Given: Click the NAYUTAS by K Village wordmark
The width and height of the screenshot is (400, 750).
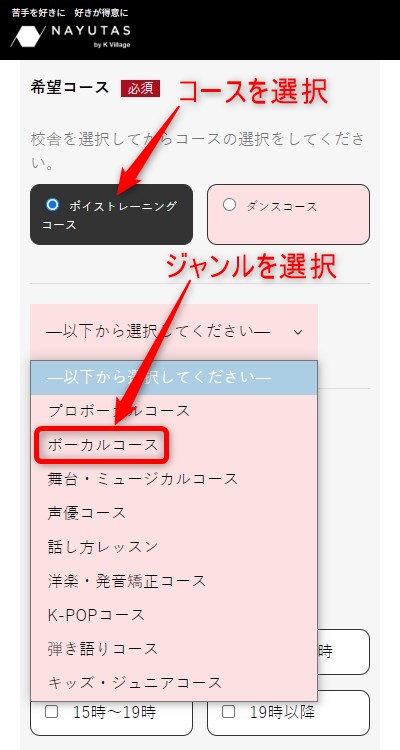Looking at the screenshot, I should (90, 35).
